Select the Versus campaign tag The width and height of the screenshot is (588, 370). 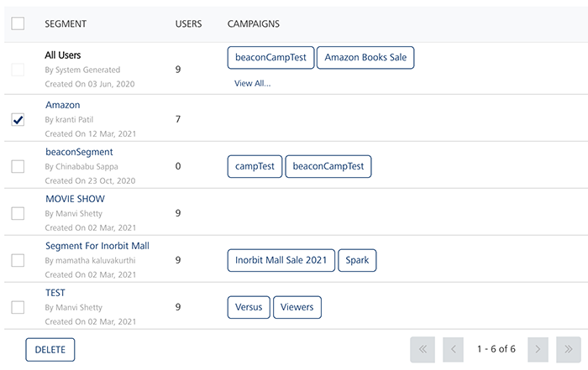(x=248, y=307)
